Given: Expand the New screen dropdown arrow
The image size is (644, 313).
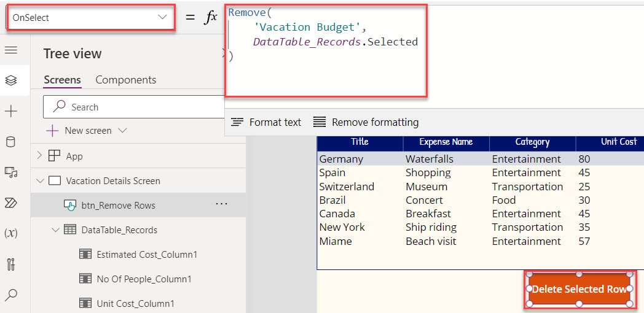Looking at the screenshot, I should pyautogui.click(x=122, y=131).
